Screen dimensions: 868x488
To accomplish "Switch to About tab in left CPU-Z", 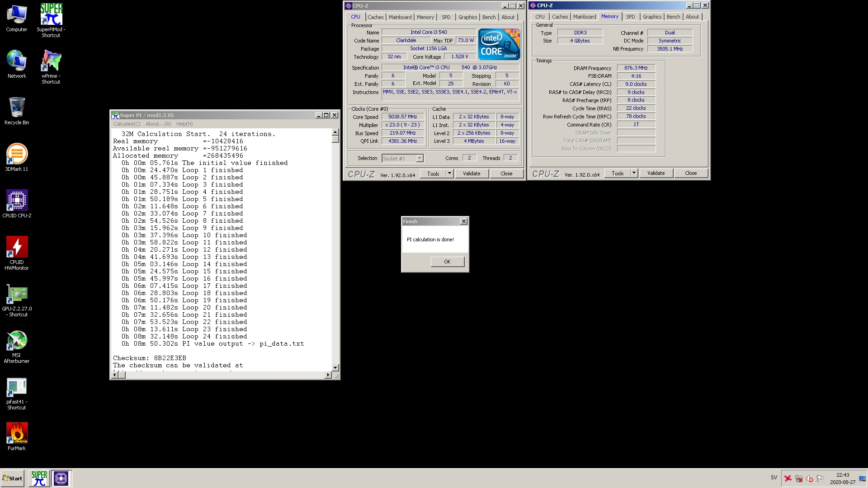I will click(508, 17).
